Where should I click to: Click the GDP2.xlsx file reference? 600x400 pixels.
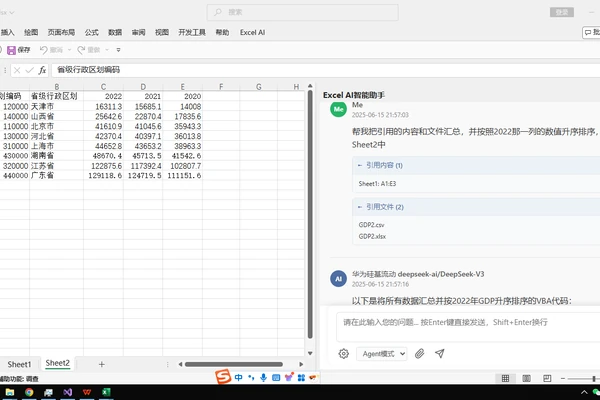point(372,237)
